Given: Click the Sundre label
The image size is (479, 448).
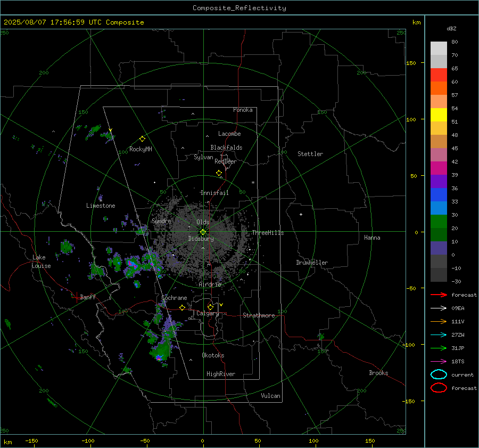Looking at the screenshot, I should point(161,221).
